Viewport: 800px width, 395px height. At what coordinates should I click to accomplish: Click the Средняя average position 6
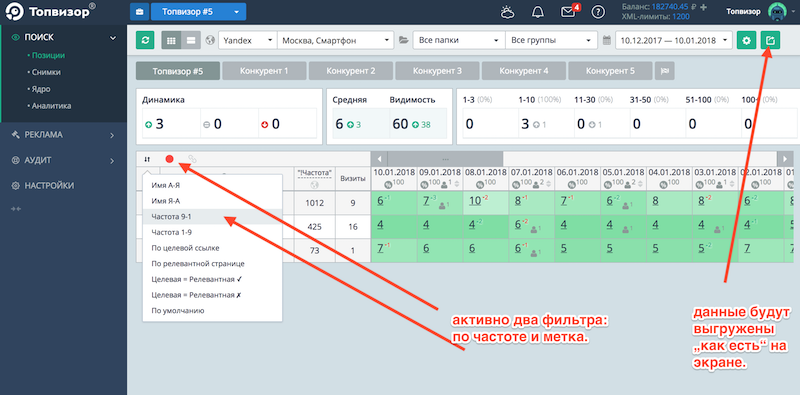[339, 124]
